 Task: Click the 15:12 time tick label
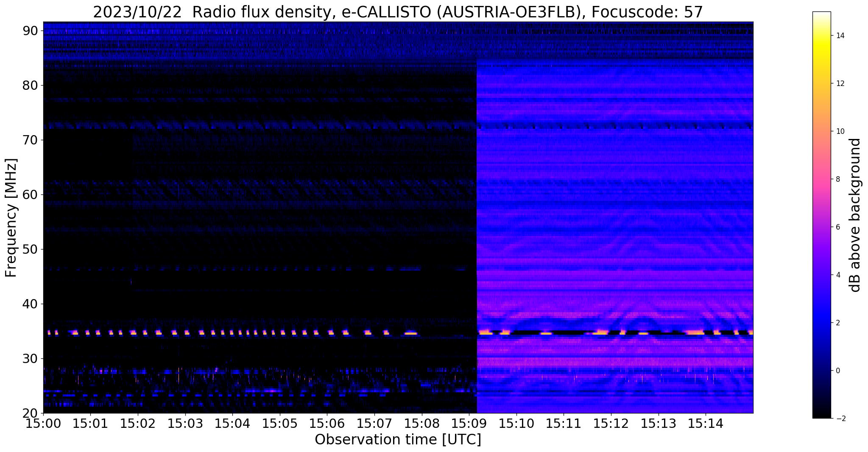611,423
